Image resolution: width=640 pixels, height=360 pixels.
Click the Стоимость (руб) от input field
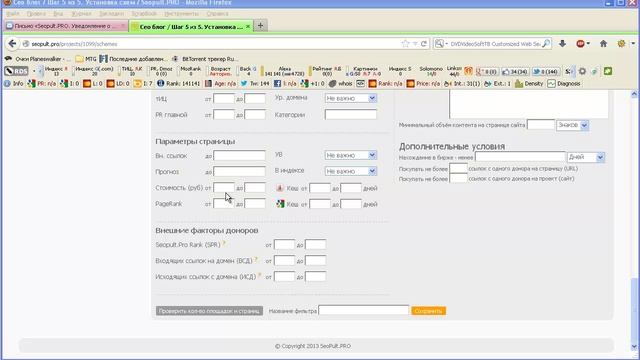click(224, 188)
